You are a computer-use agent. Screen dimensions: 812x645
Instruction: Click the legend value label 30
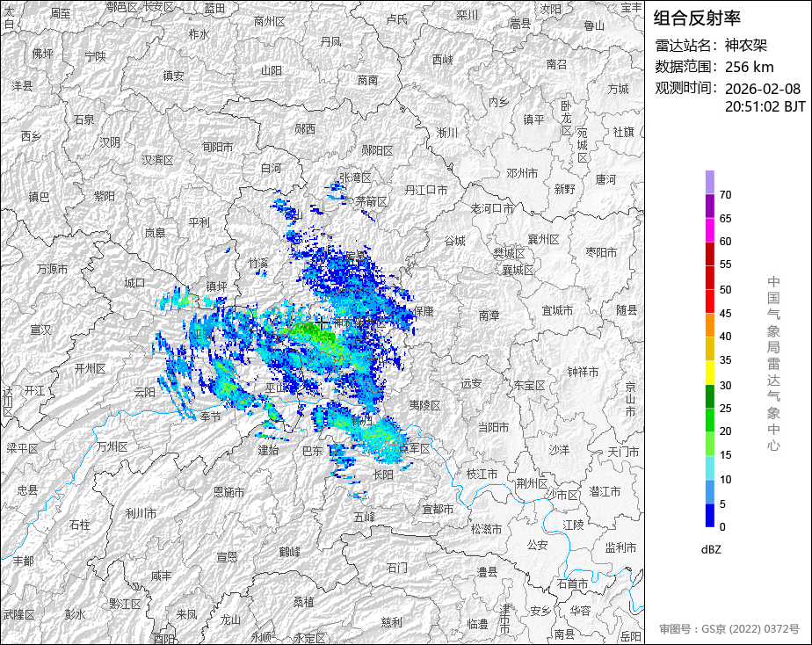pyautogui.click(x=725, y=385)
